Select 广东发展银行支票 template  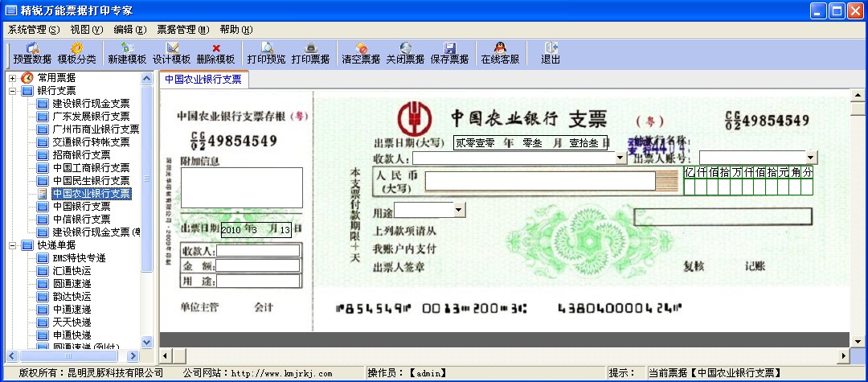pyautogui.click(x=92, y=117)
